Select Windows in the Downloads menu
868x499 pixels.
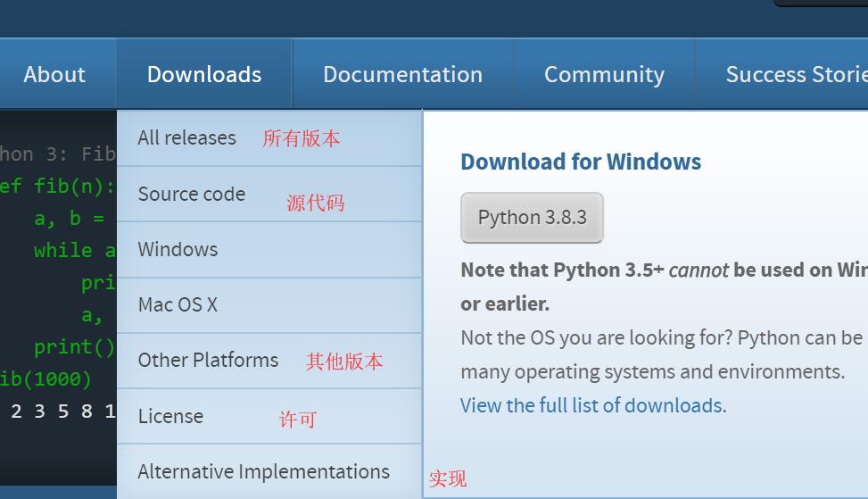269,250
